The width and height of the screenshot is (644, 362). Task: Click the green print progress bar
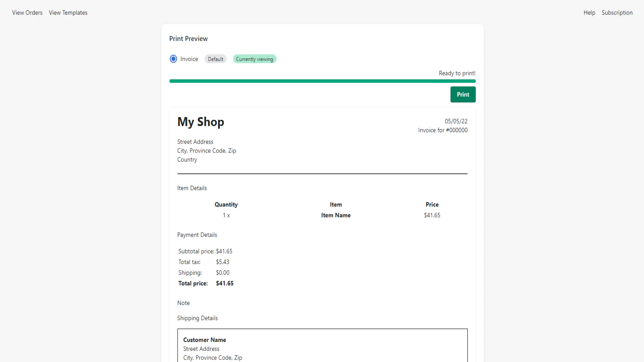point(322,81)
